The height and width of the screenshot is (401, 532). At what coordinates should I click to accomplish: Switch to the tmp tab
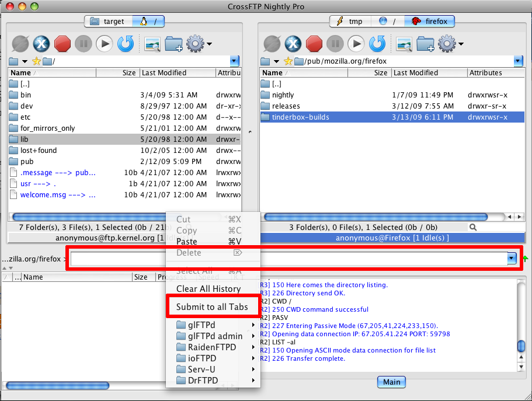(x=350, y=22)
